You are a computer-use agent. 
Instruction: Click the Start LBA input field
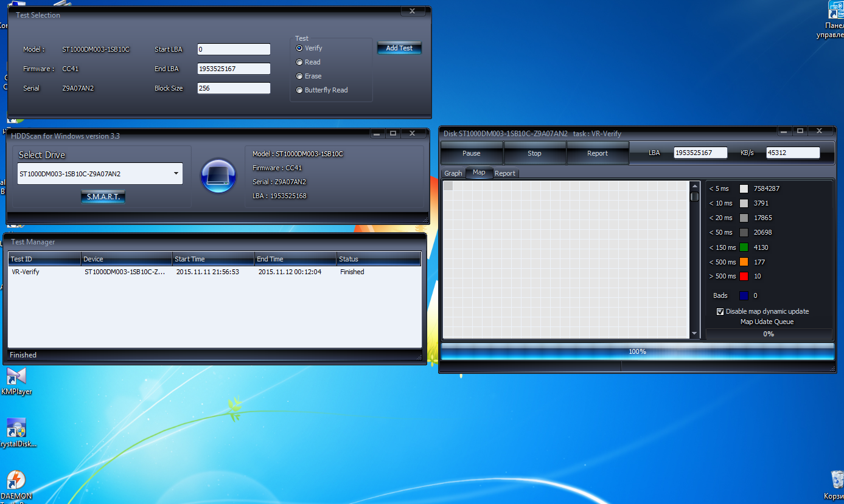pyautogui.click(x=234, y=49)
